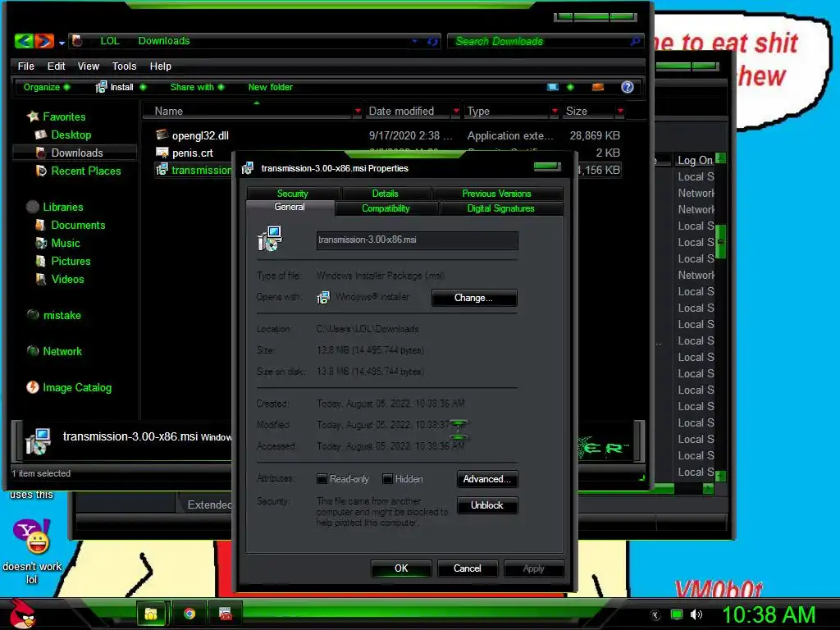The image size is (840, 630).
Task: Click the Network icon in navigation pane
Action: [x=33, y=351]
